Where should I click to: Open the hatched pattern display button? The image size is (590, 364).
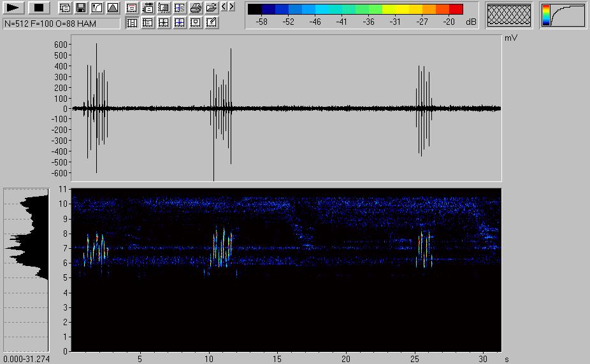coord(508,15)
